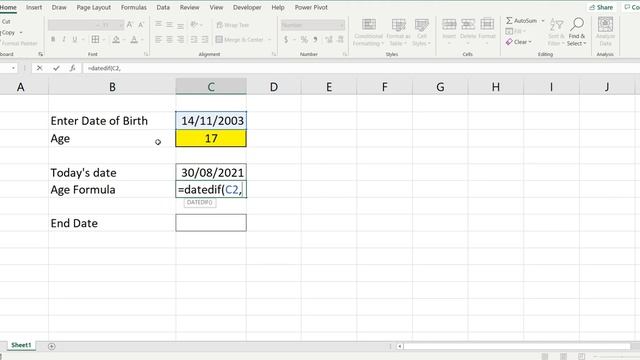Open the Cell Styles dropdown
Viewport: 640px width, 360px height.
click(422, 32)
